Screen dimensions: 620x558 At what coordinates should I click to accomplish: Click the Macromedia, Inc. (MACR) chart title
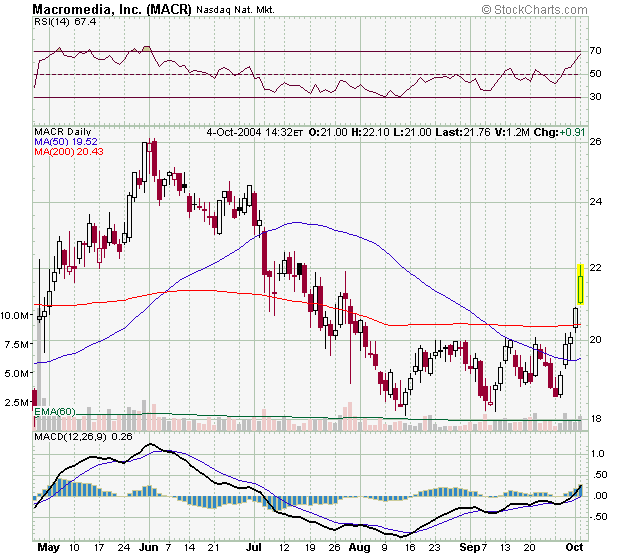[x=112, y=9]
